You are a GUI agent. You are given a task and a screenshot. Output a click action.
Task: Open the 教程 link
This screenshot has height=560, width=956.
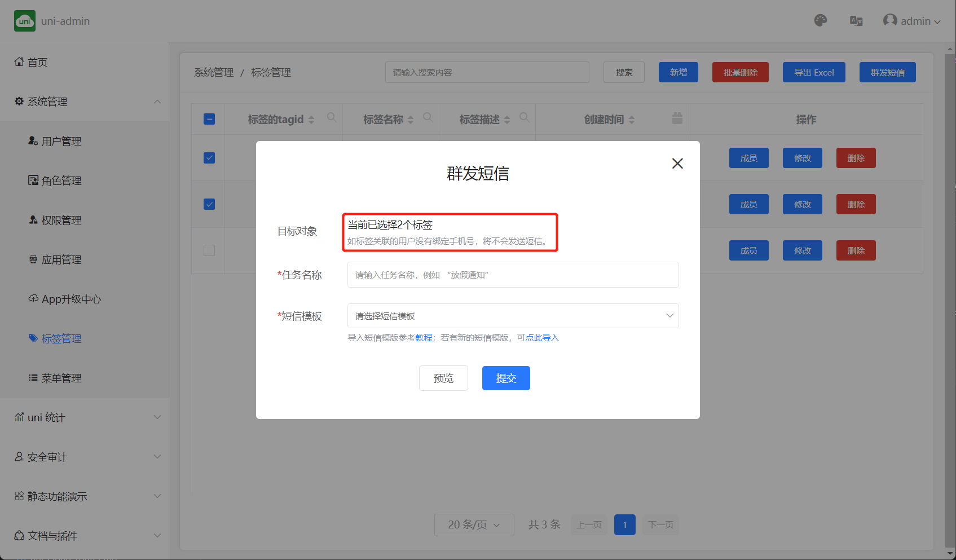pyautogui.click(x=424, y=338)
